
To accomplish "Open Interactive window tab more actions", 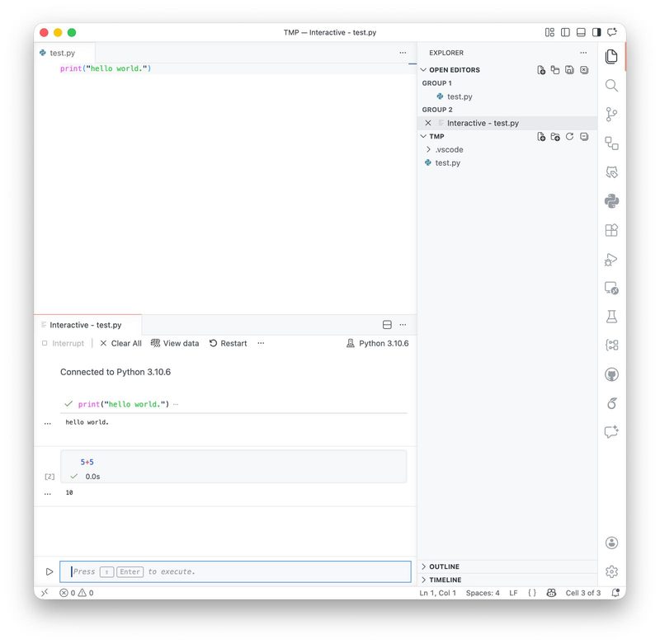I will pyautogui.click(x=403, y=325).
